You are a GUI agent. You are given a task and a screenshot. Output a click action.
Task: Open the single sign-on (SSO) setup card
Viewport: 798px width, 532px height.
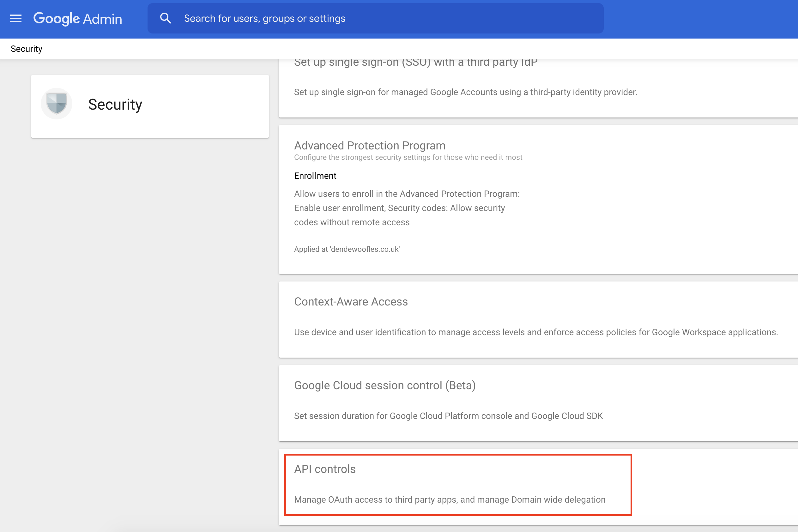pyautogui.click(x=538, y=89)
